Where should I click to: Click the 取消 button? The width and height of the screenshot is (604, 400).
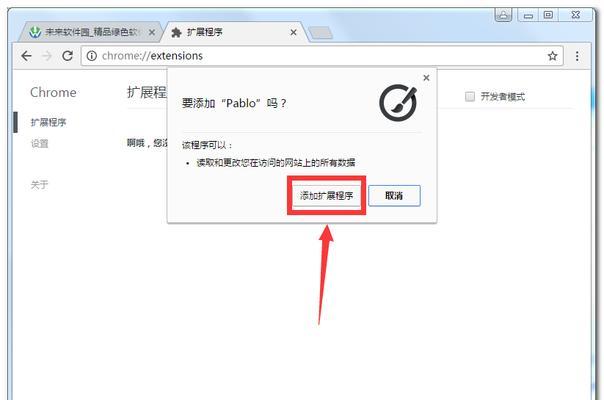pyautogui.click(x=394, y=196)
